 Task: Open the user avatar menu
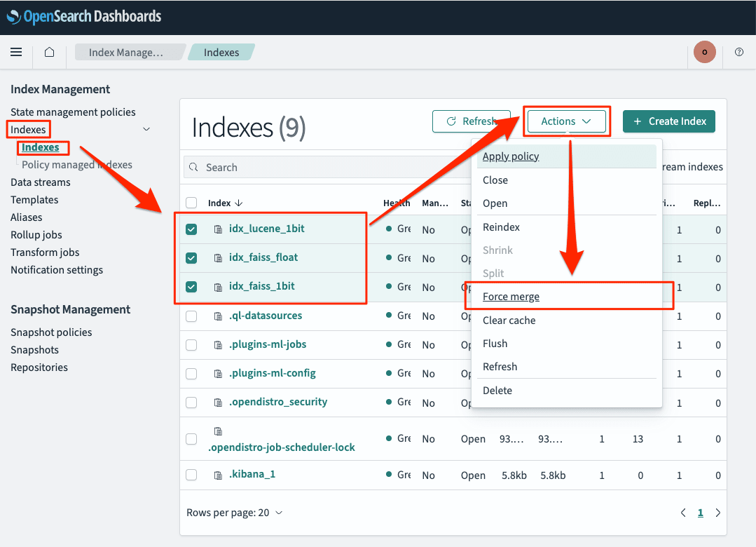pos(704,52)
